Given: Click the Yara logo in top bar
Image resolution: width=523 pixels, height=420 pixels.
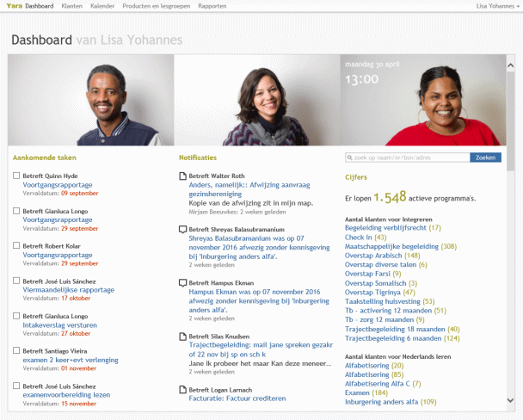Looking at the screenshot, I should tap(14, 6).
